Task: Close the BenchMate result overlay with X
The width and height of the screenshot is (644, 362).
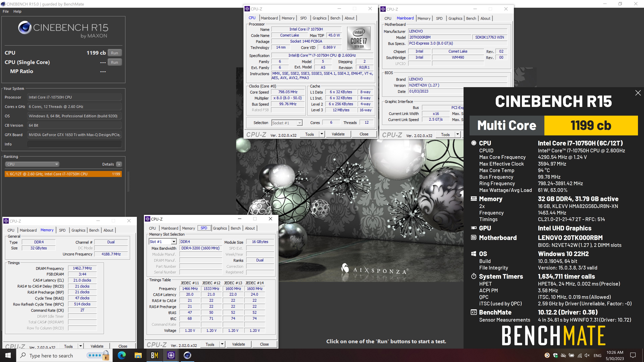Action: pos(638,93)
